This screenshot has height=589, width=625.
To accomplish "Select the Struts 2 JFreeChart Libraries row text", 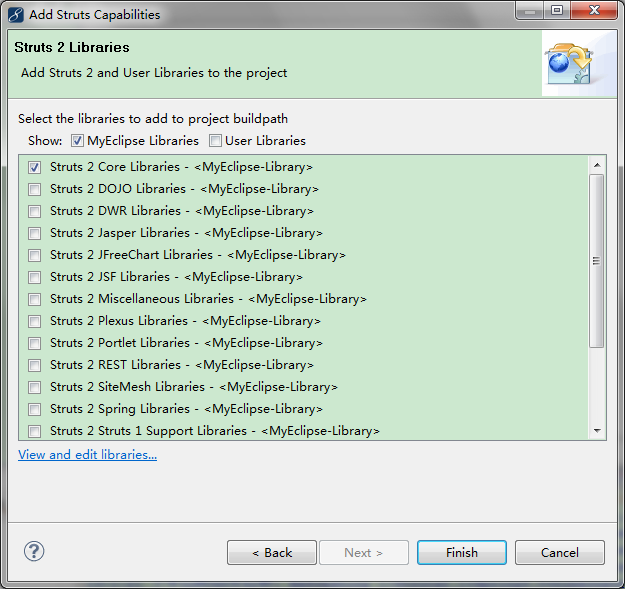I will click(198, 255).
